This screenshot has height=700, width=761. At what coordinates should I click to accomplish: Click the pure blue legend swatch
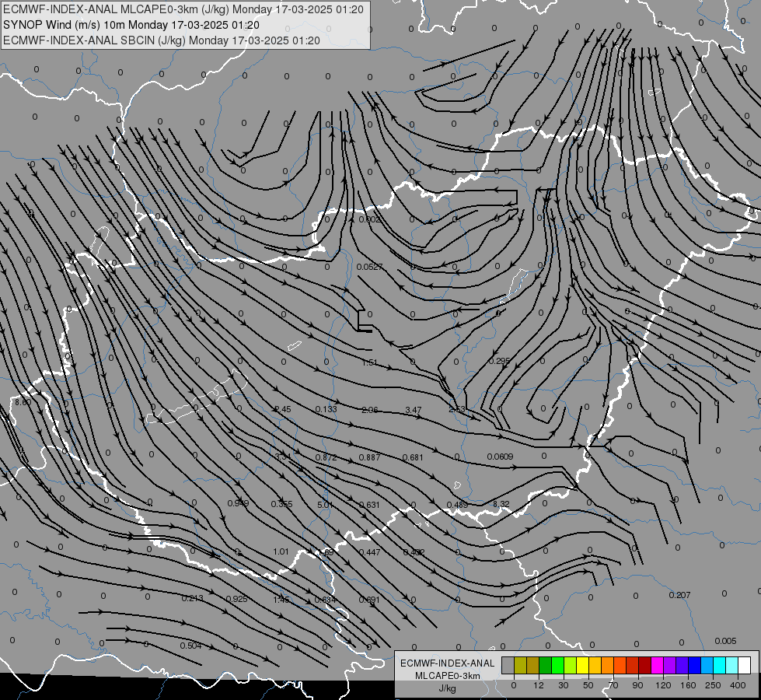[694, 665]
